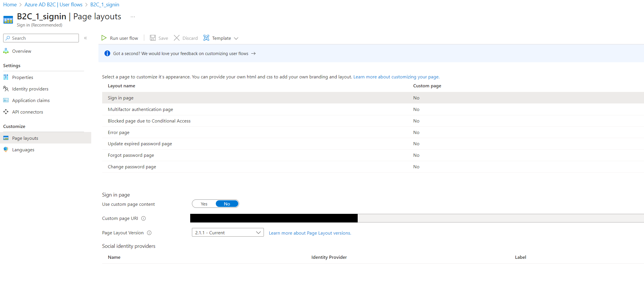The height and width of the screenshot is (283, 644).
Task: Click the Identity providers sidebar icon
Action: (x=6, y=89)
